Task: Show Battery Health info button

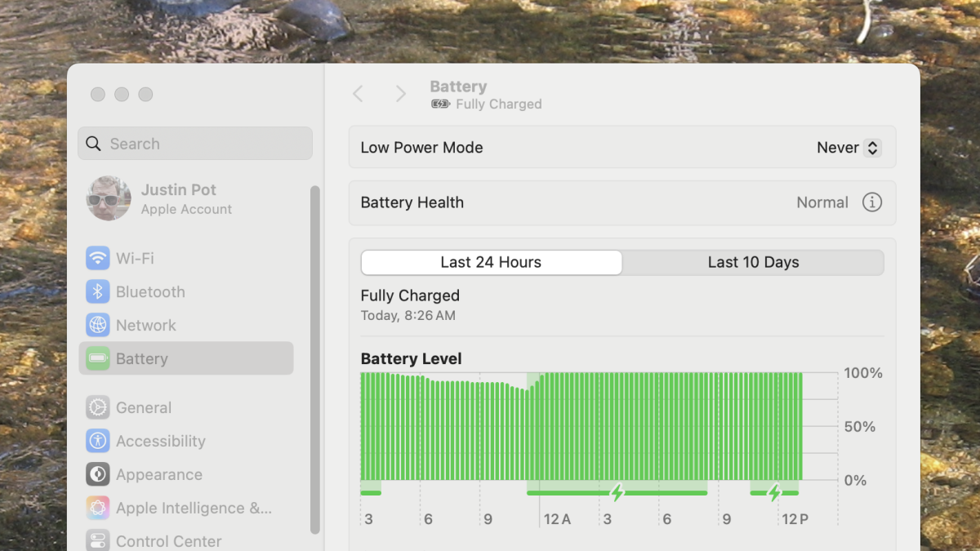Action: 872,202
